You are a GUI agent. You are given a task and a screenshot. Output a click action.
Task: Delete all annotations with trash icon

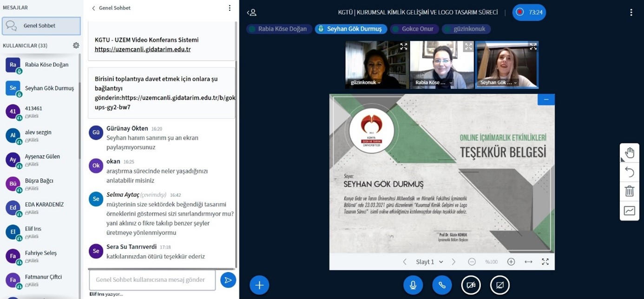(630, 191)
